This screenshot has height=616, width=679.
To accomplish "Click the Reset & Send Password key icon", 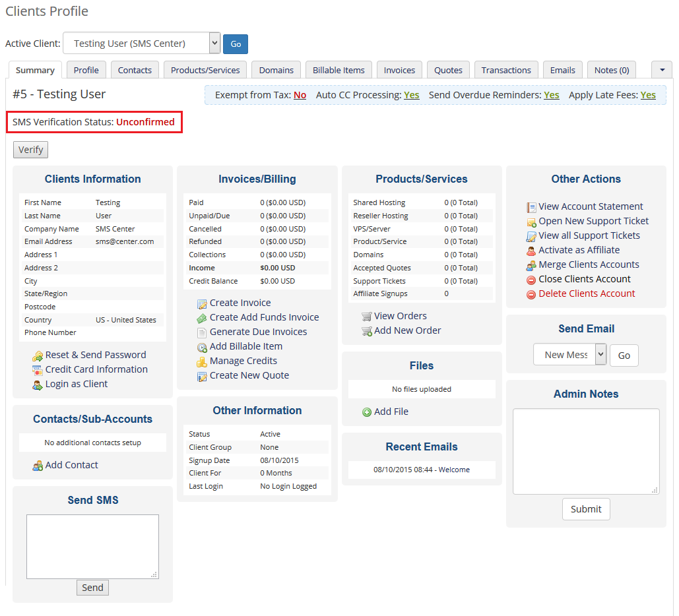I will 38,356.
